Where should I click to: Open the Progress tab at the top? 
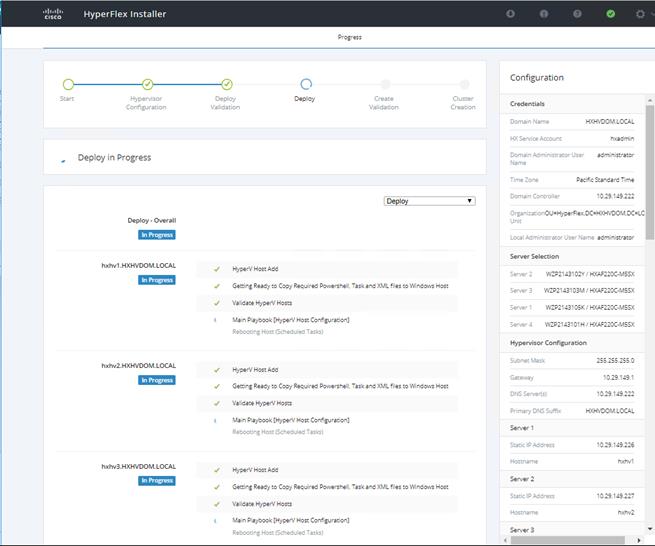[x=349, y=37]
